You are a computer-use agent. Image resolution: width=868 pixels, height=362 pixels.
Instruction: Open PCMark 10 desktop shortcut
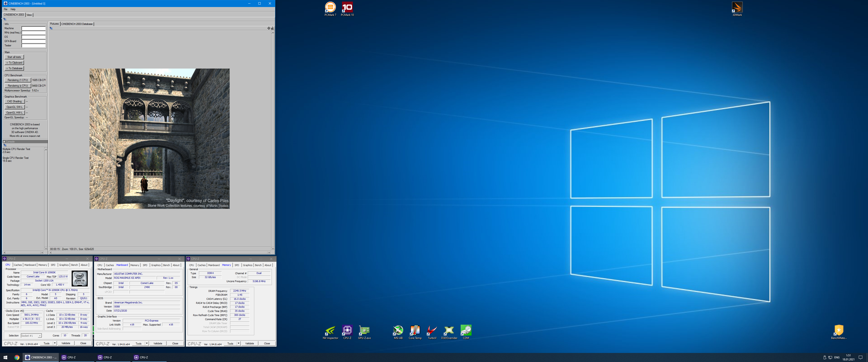347,9
